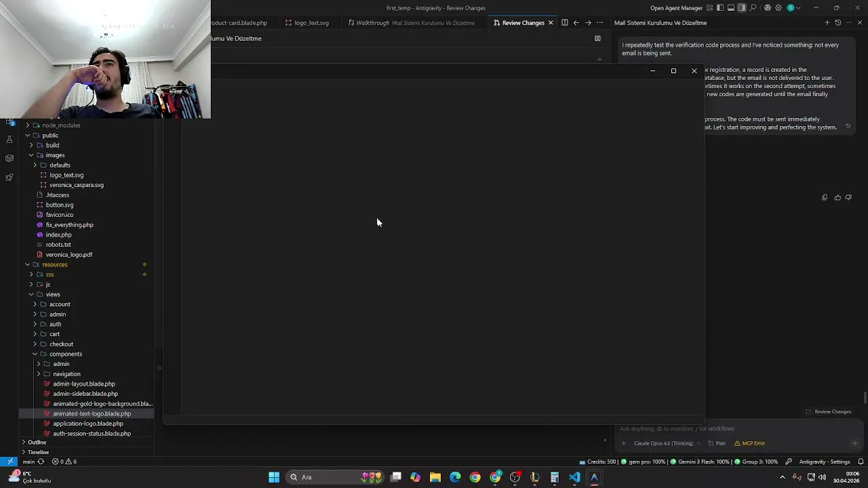The image size is (868, 488).
Task: Open the Claude Opus 4.6 model dropdown
Action: coord(667,443)
